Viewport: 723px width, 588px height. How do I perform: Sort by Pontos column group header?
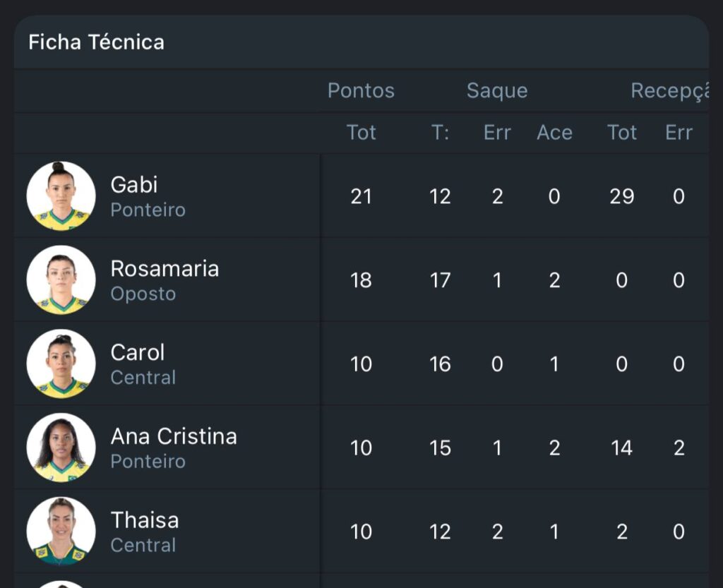point(361,91)
